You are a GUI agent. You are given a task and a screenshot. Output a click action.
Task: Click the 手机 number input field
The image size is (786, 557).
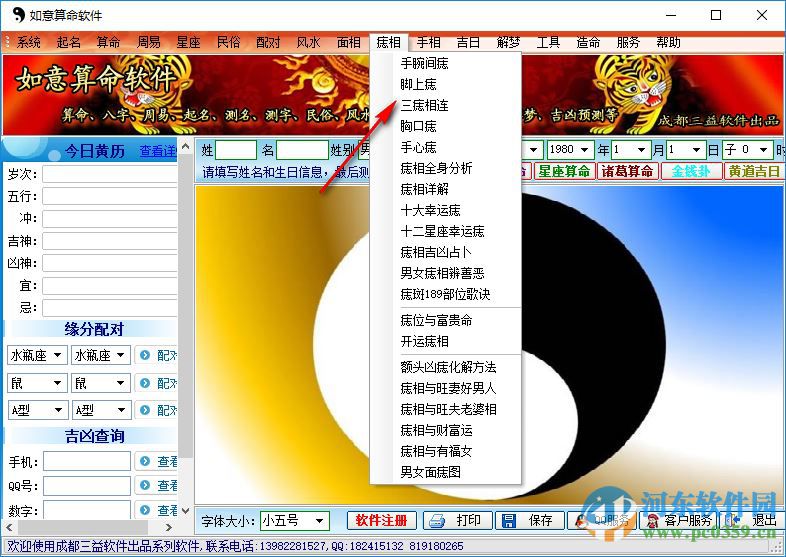coord(87,461)
